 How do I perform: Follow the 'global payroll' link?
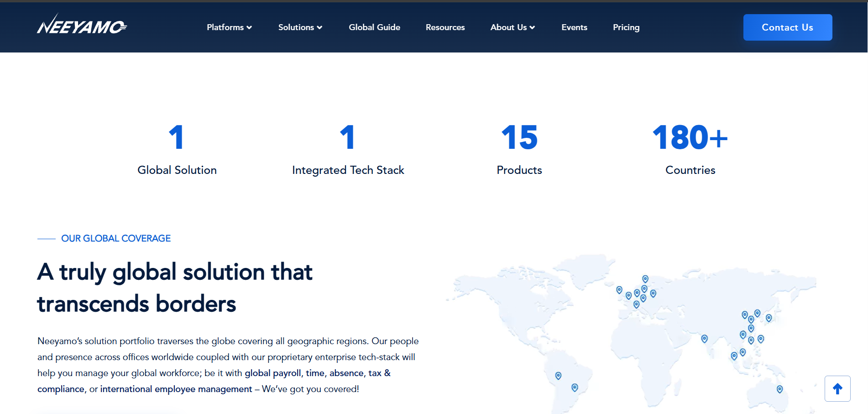pos(273,373)
